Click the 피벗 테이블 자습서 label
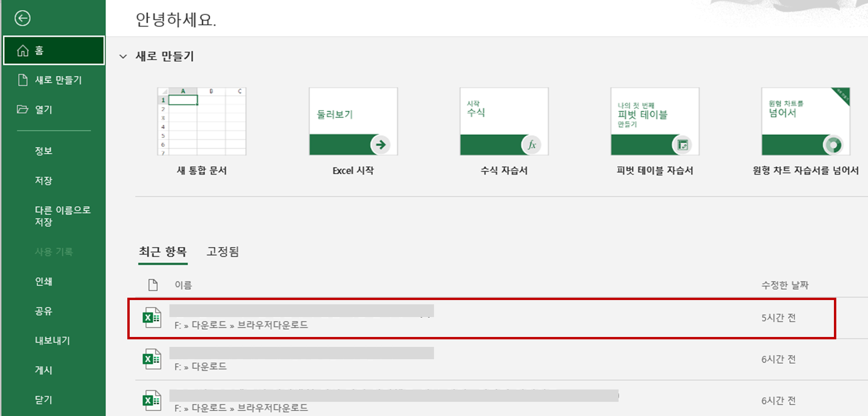Screen dimensions: 868x416 point(655,170)
